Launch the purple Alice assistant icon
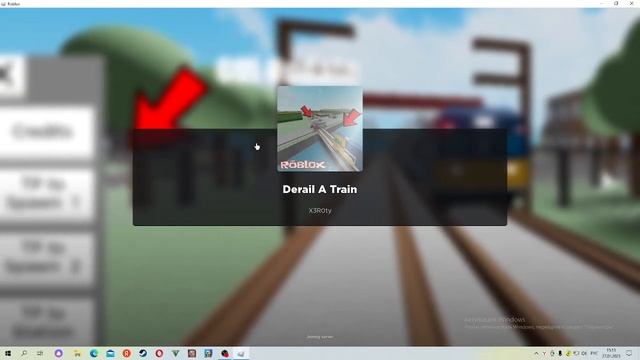The image size is (640, 360). click(x=58, y=353)
